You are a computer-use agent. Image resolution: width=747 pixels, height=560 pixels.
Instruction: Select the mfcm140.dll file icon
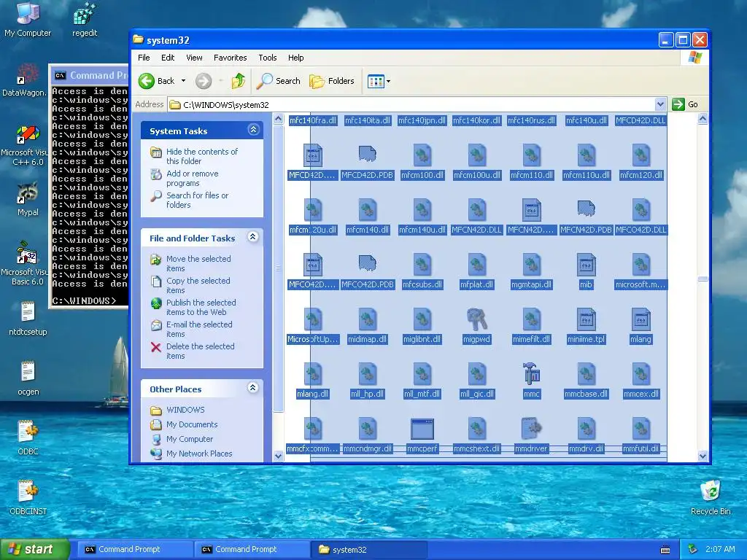368,209
